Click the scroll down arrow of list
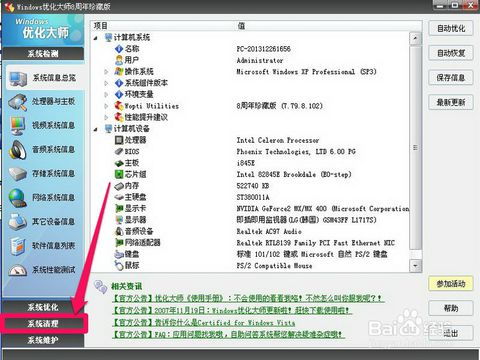Image resolution: width=480 pixels, height=360 pixels. (415, 266)
